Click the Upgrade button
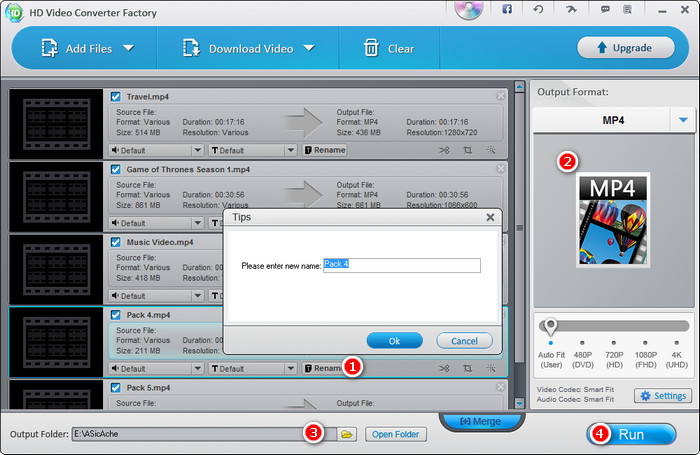Viewport: 700px width, 455px height. click(625, 48)
